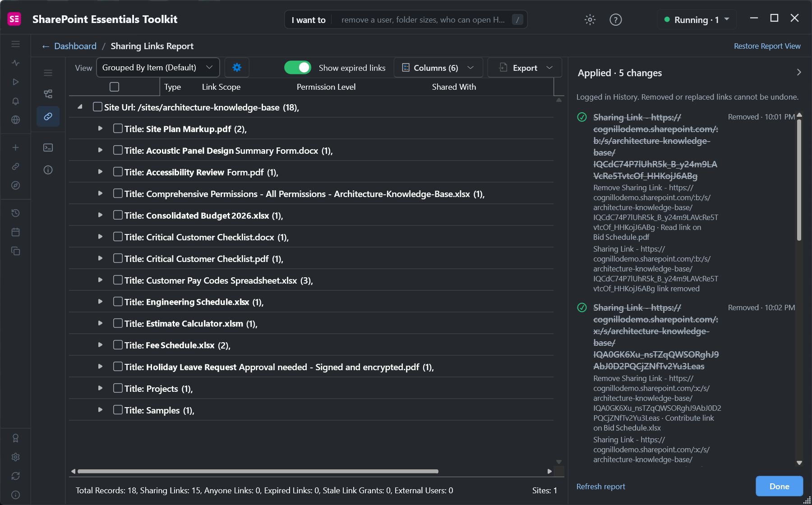812x505 pixels.
Task: Click the sync refresh icon in sidebar
Action: coord(16,476)
